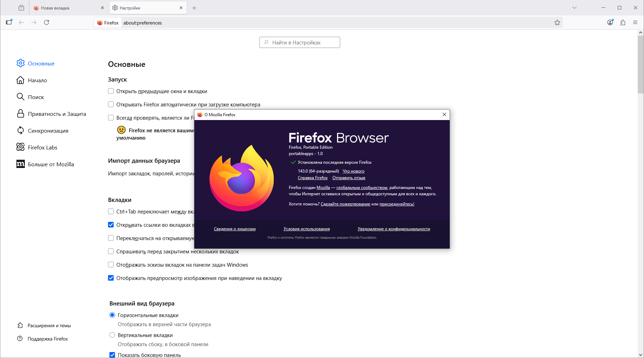
Task: Switch to the Новая вкладка tab
Action: 69,8
